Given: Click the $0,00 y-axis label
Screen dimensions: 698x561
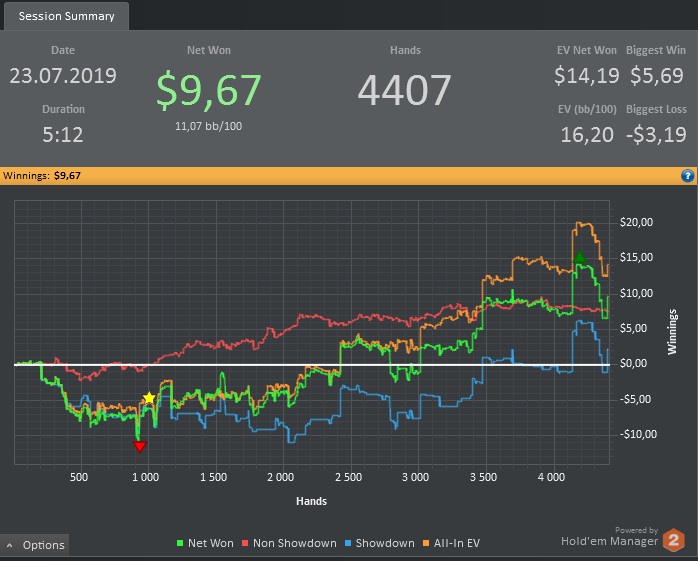Looking at the screenshot, I should tap(633, 363).
